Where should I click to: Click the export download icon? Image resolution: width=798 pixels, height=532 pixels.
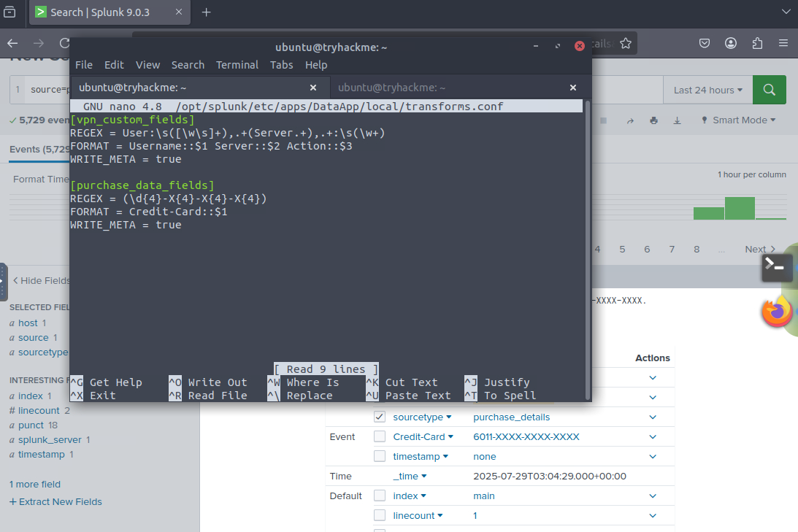click(x=677, y=120)
